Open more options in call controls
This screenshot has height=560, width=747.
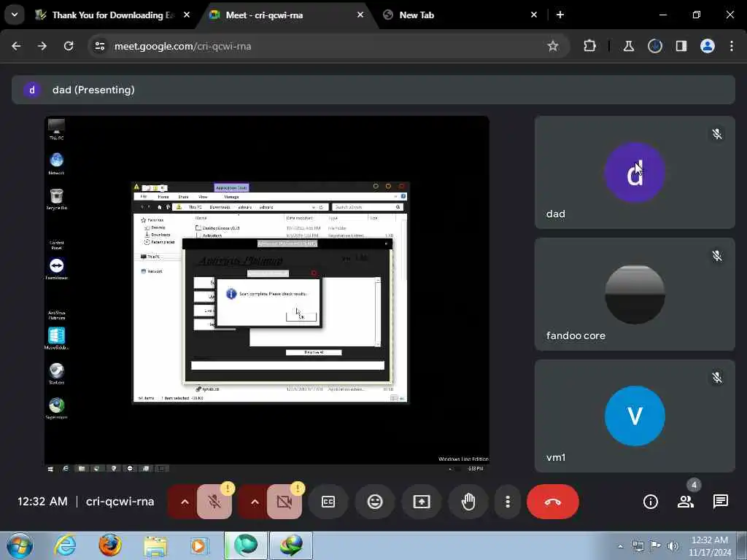[x=508, y=502]
